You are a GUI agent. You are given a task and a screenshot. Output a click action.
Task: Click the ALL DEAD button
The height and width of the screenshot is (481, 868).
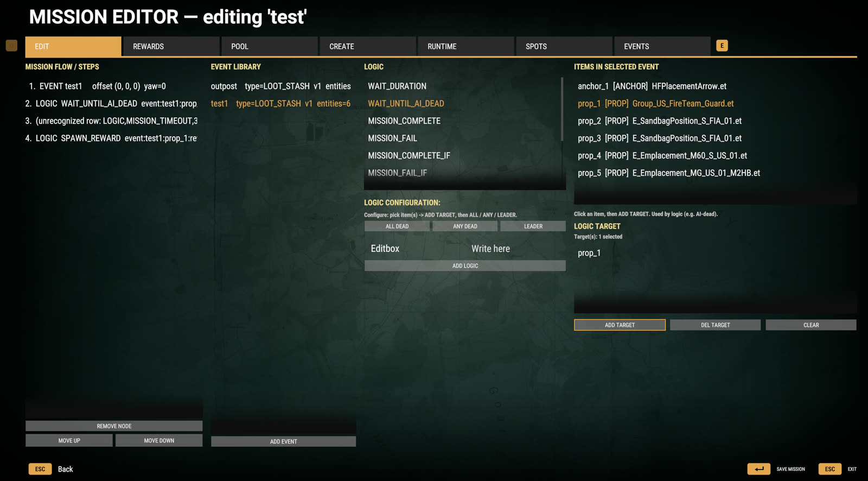(x=397, y=226)
